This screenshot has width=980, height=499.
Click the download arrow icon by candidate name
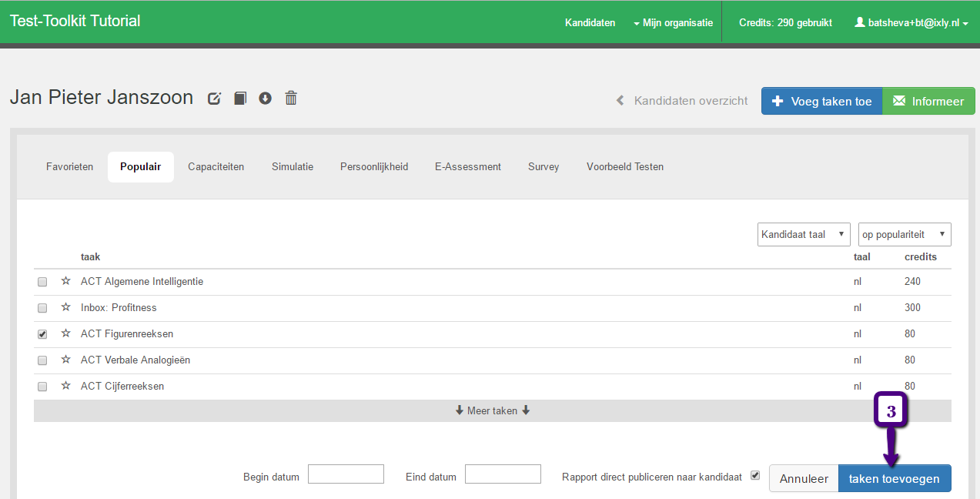[266, 99]
